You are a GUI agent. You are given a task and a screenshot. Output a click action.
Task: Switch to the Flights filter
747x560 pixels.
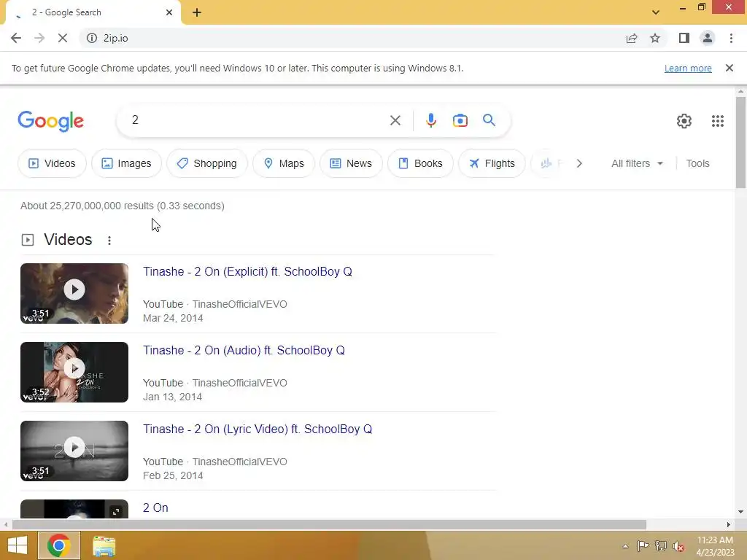pos(492,163)
